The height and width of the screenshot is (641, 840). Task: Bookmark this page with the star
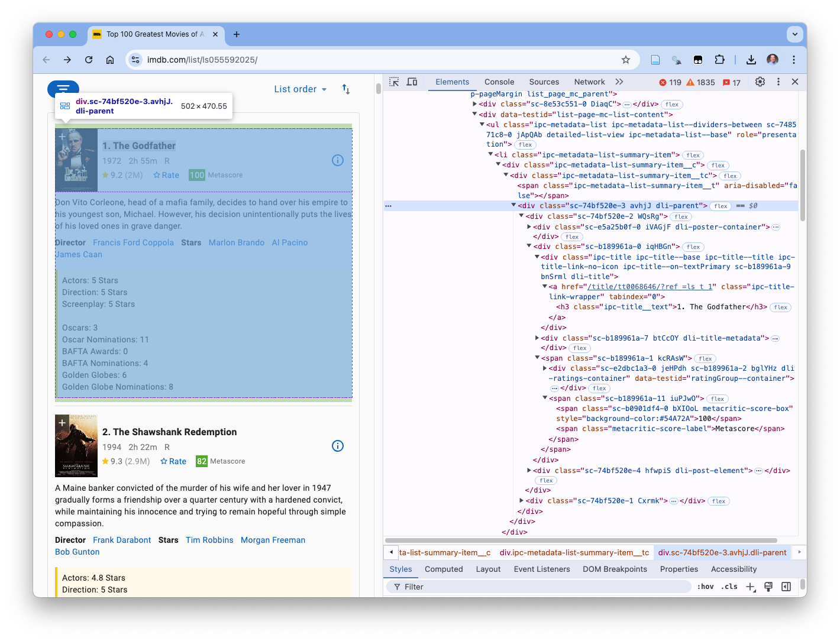(626, 60)
